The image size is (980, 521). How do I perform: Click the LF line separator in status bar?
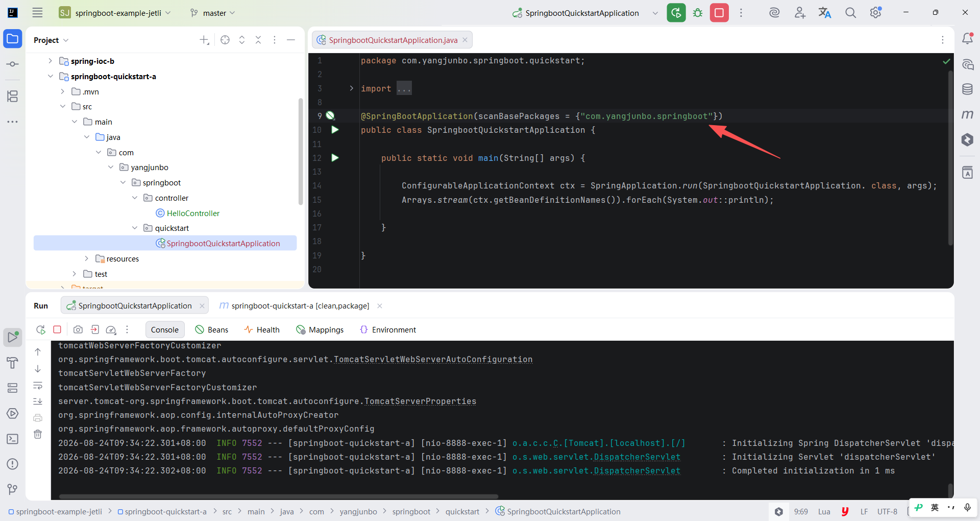(x=864, y=511)
